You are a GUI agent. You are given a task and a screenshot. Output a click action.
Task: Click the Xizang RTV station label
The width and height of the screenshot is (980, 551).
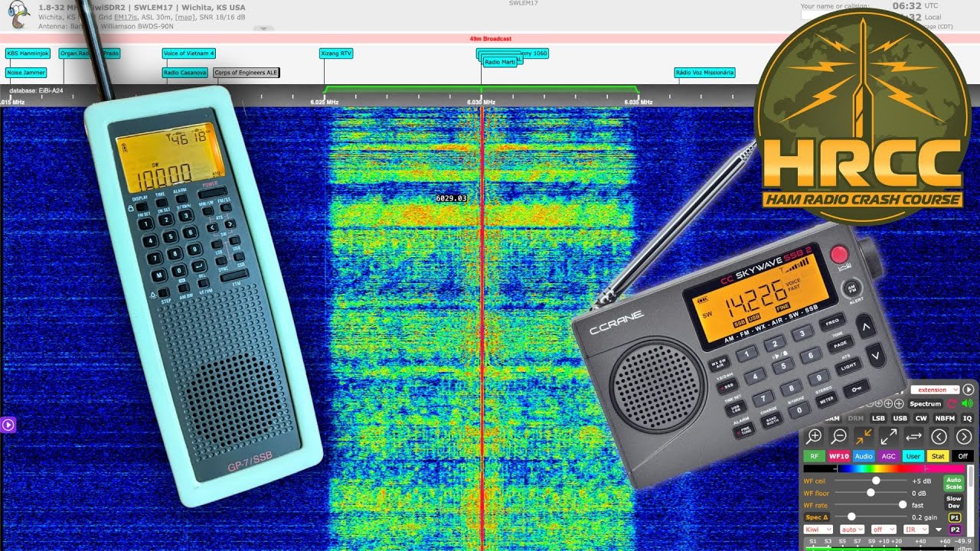point(336,54)
